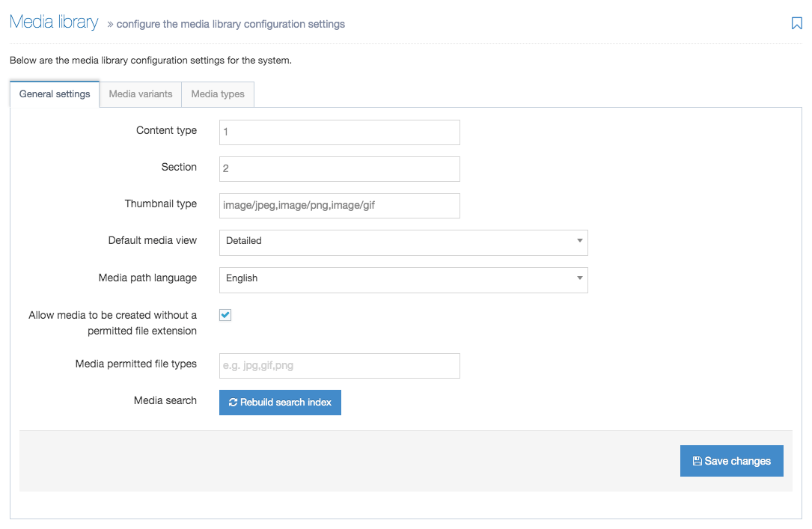Focus the Media permitted file types field
Screen dimensions: 812x529
pyautogui.click(x=339, y=366)
